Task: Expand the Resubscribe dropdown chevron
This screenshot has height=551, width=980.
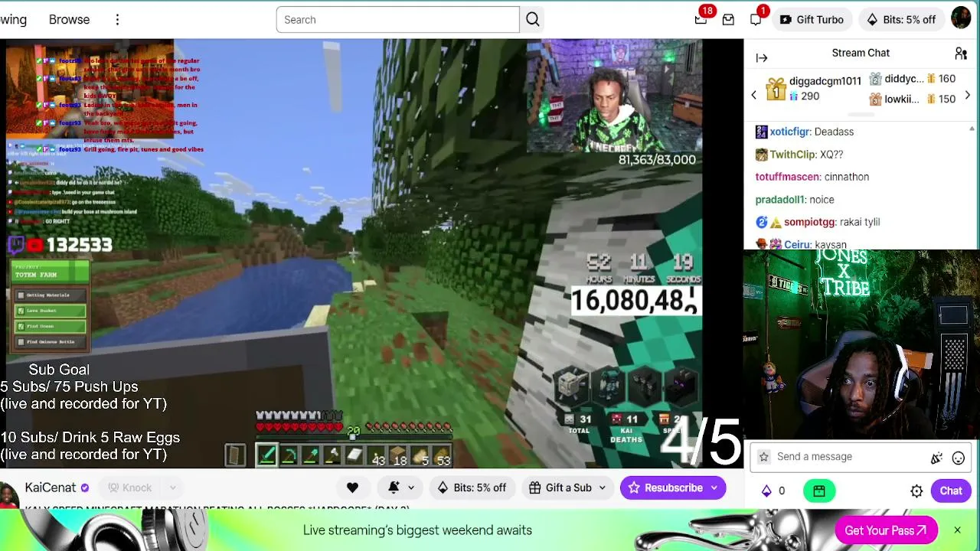Action: pos(715,487)
